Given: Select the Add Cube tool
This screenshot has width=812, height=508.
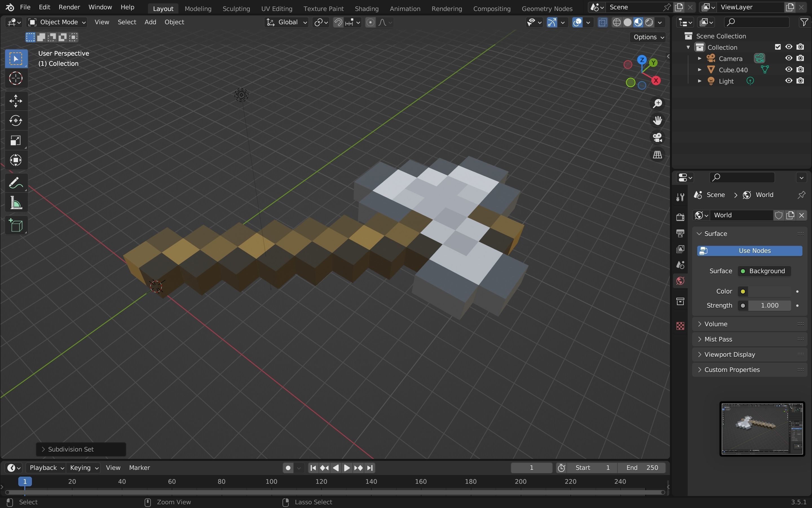Looking at the screenshot, I should 16,225.
